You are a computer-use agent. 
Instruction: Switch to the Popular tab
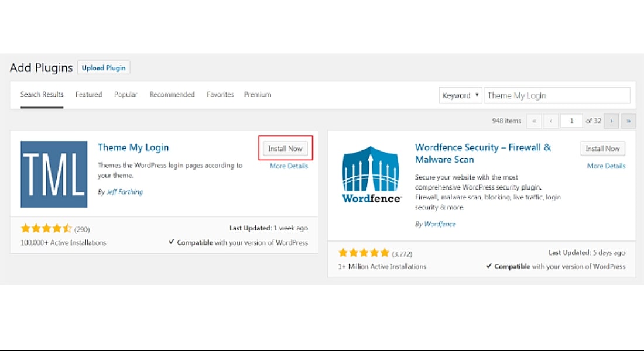pyautogui.click(x=126, y=95)
